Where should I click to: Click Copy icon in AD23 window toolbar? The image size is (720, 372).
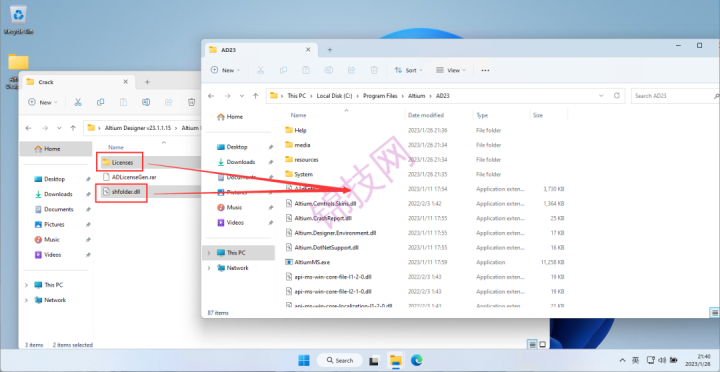coord(283,70)
